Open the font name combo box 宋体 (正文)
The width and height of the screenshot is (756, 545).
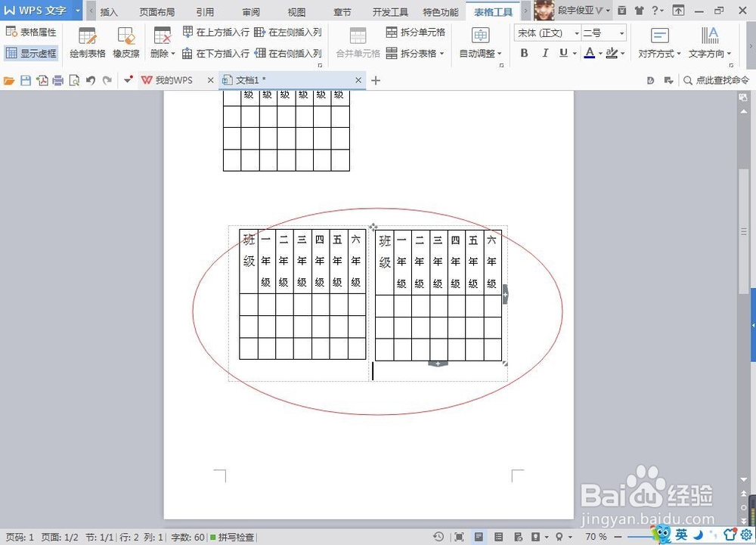[547, 33]
